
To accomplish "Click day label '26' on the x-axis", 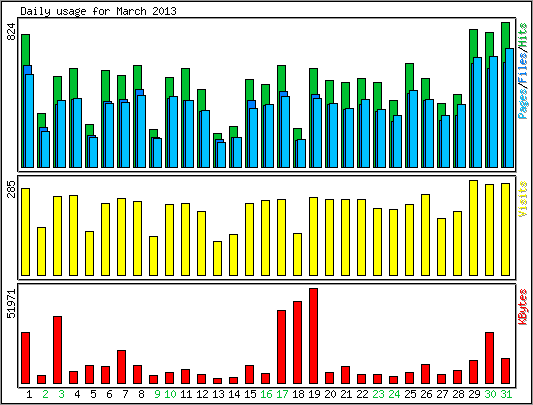I will (x=426, y=394).
